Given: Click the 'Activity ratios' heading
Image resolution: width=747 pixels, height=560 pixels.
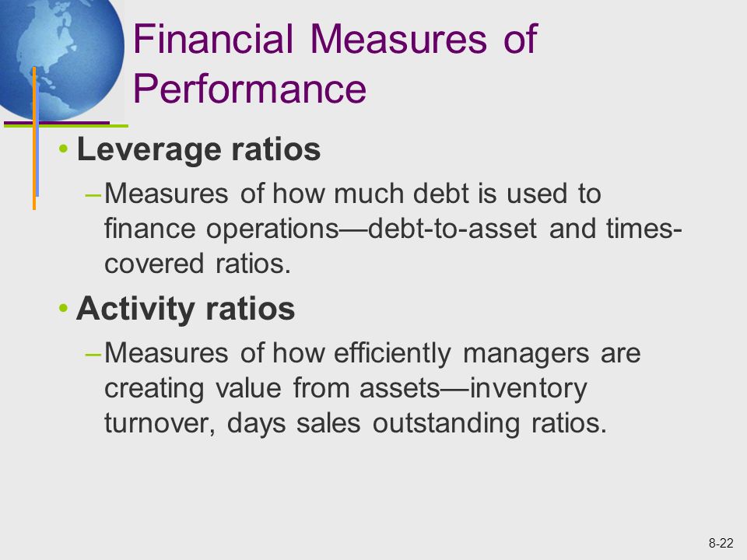Looking at the screenshot, I should click(185, 309).
